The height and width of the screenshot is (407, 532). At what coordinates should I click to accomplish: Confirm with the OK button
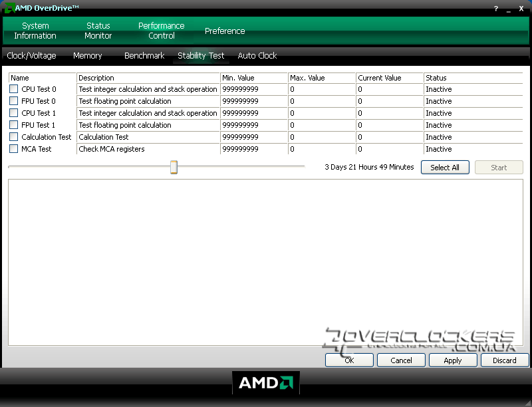[349, 360]
